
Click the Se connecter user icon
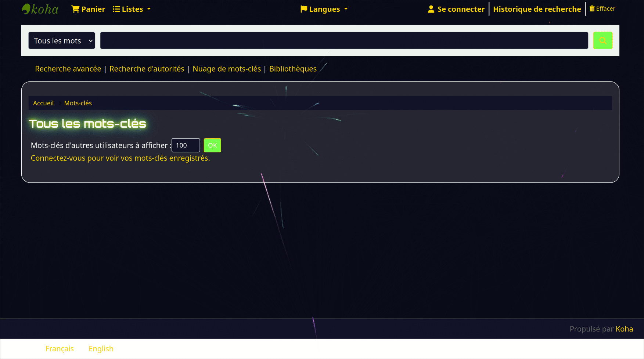[x=431, y=9]
